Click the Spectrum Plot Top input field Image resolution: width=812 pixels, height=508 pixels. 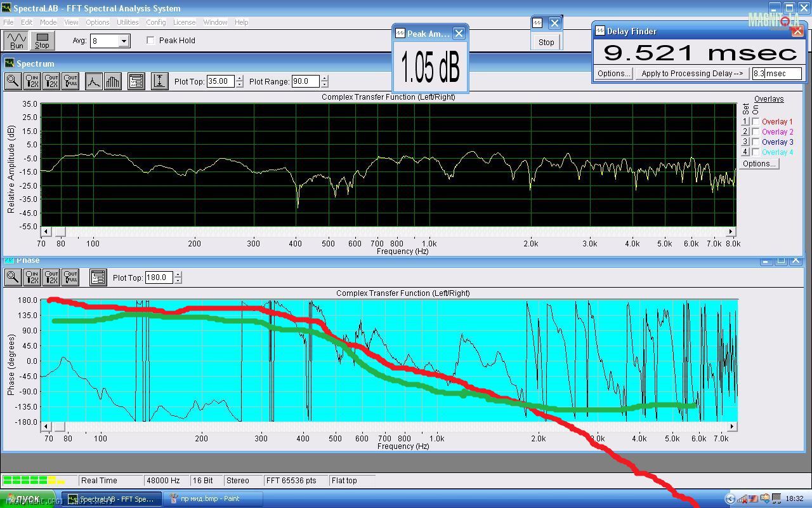[221, 81]
